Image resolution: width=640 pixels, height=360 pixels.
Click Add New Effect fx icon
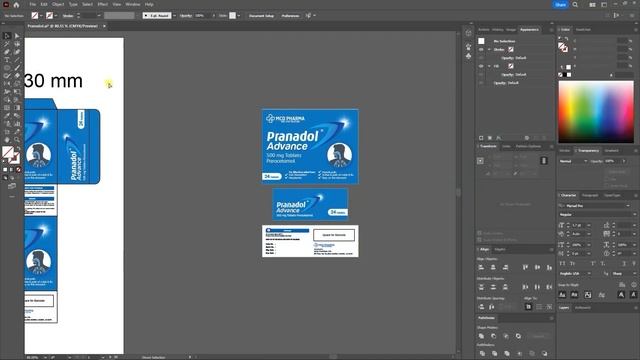(498, 138)
